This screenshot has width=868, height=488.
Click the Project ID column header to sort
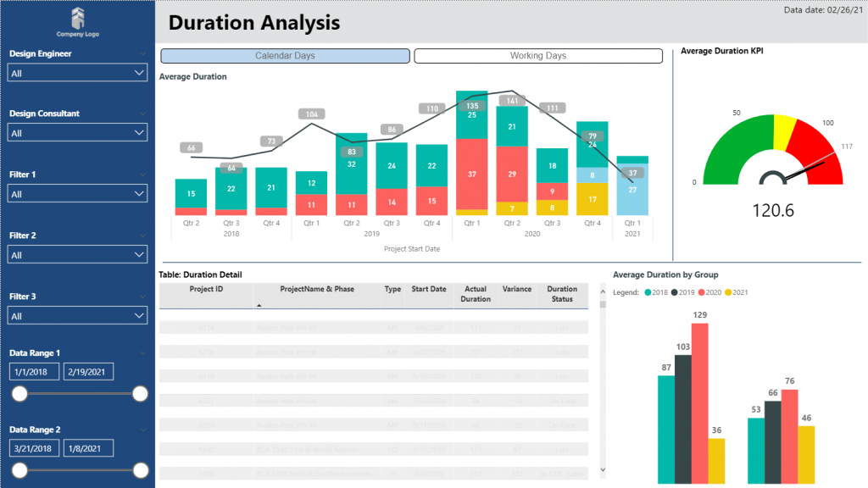206,289
